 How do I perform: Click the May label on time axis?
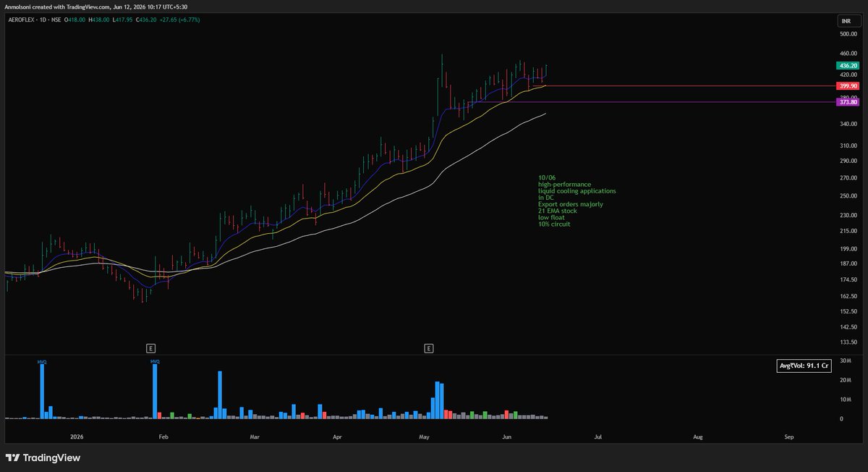tap(425, 437)
